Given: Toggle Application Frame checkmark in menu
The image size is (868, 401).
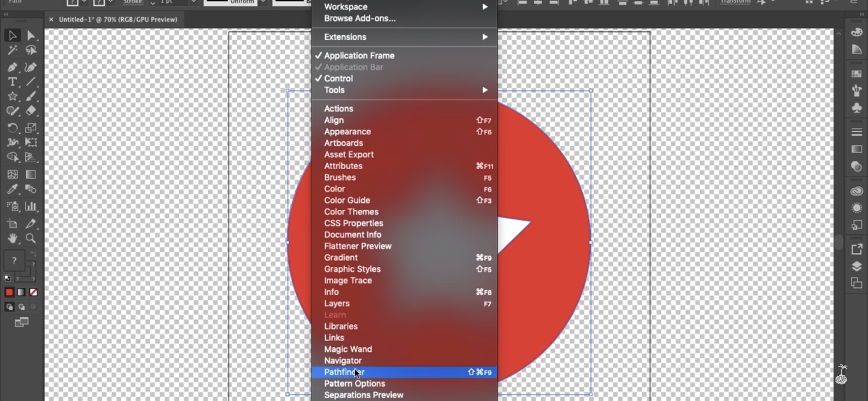Looking at the screenshot, I should (x=404, y=56).
